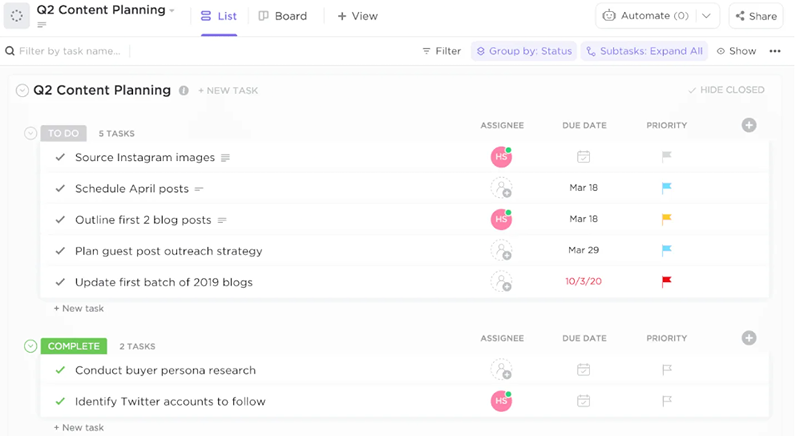This screenshot has height=436, width=800.
Task: Open the Automate dropdown arrow
Action: 706,16
